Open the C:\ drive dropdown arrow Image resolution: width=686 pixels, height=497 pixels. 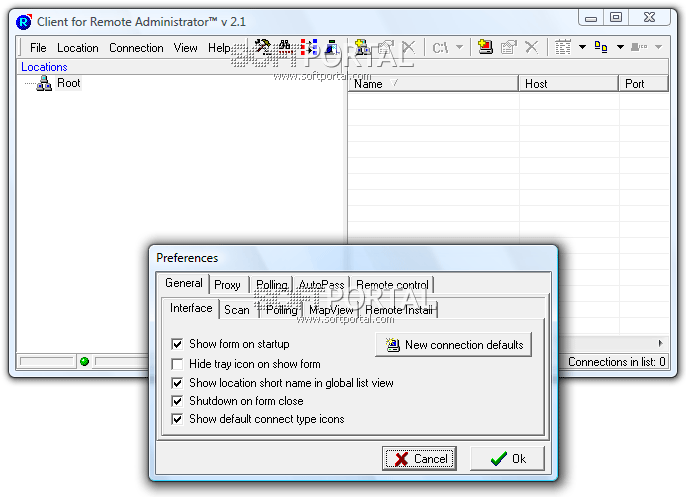pos(459,47)
